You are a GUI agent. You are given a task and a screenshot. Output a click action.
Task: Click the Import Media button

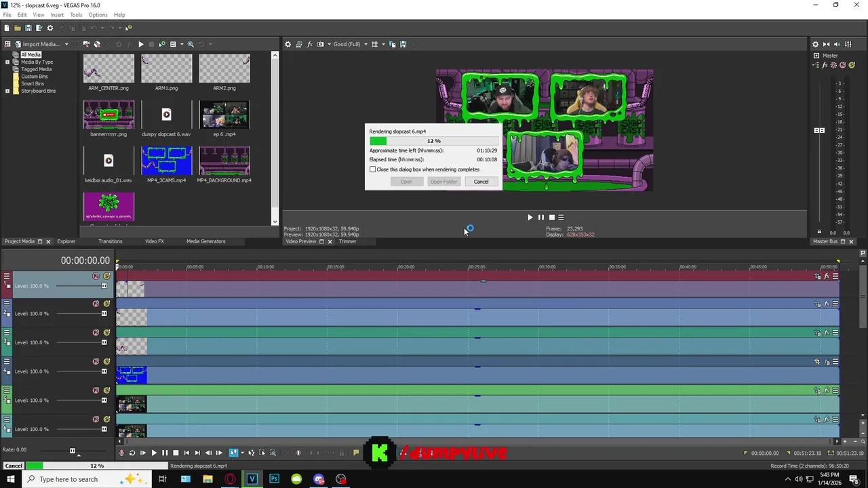[37, 44]
